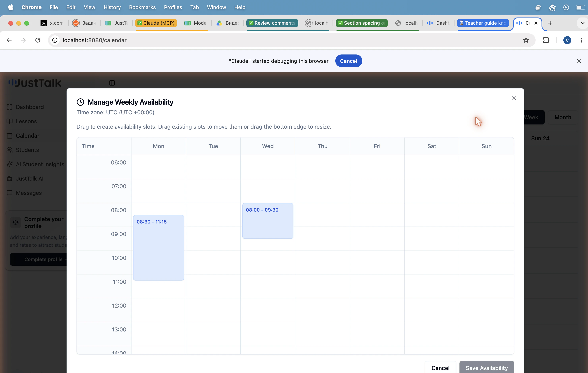This screenshot has width=588, height=373.
Task: Open the Apple menu
Action: (x=11, y=7)
